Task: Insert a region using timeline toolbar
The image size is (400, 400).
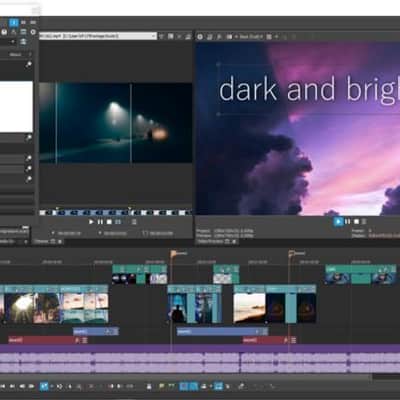Action: coord(171,387)
